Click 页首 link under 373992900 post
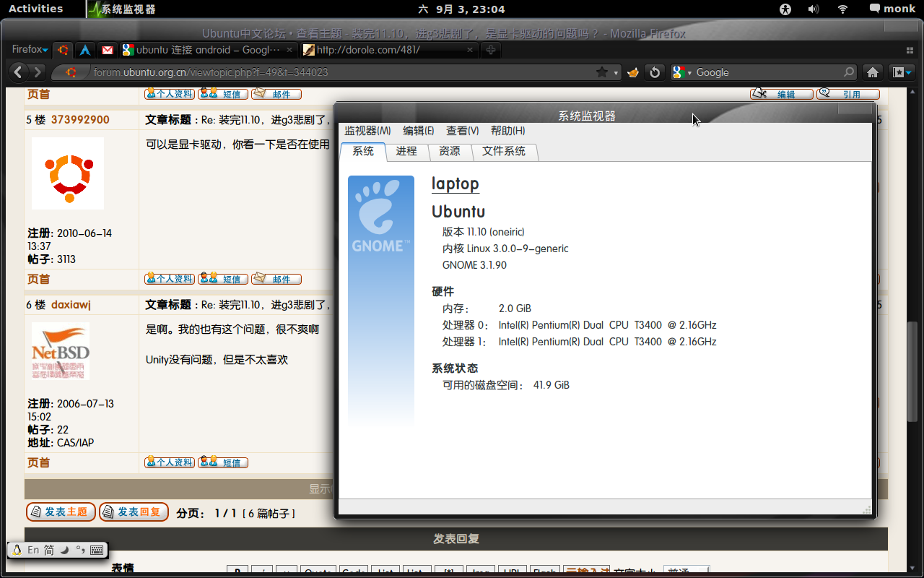The height and width of the screenshot is (578, 924). pyautogui.click(x=39, y=279)
